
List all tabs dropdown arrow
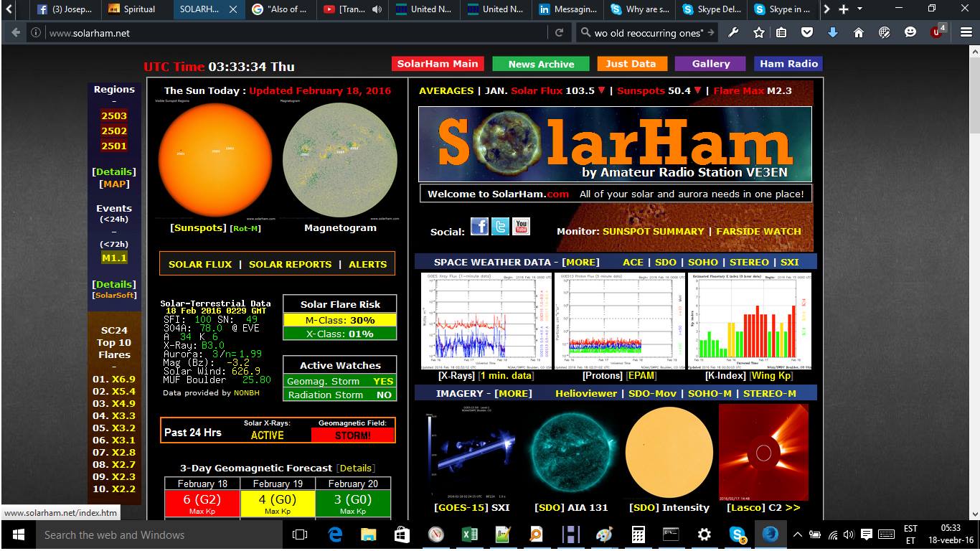(859, 9)
